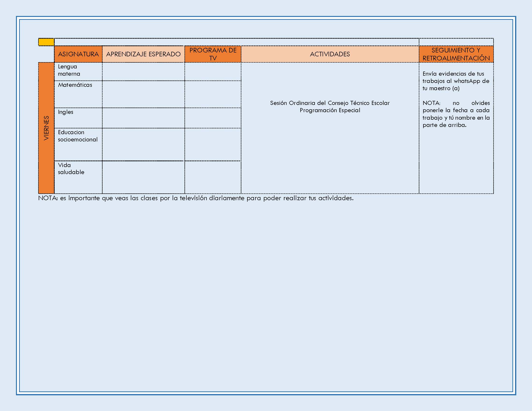The image size is (532, 411).
Task: Select the ACTIVIDADES column header
Action: [330, 54]
